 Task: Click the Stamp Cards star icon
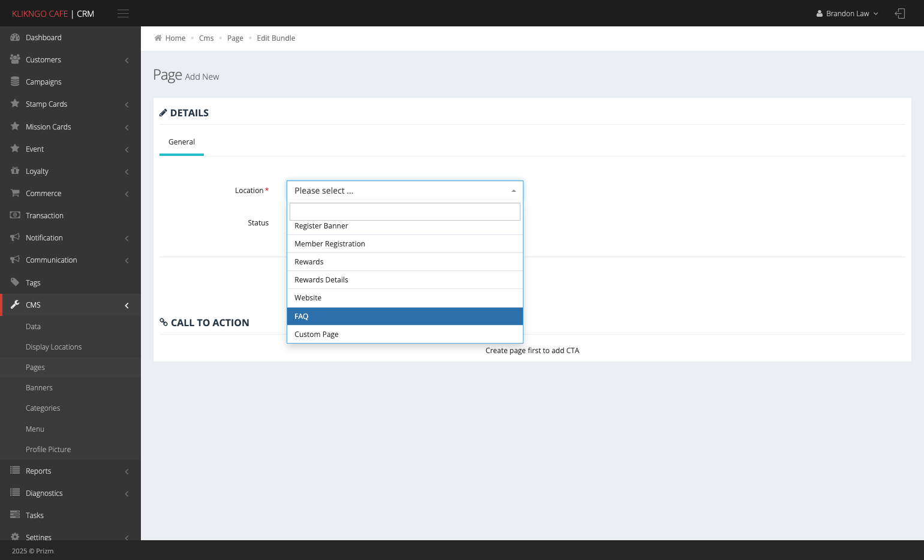[x=15, y=104]
